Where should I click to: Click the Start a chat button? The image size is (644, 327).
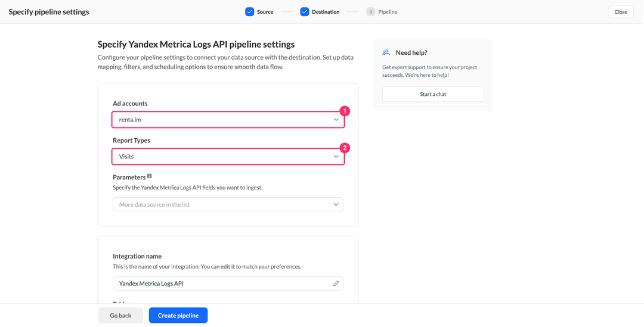point(433,94)
